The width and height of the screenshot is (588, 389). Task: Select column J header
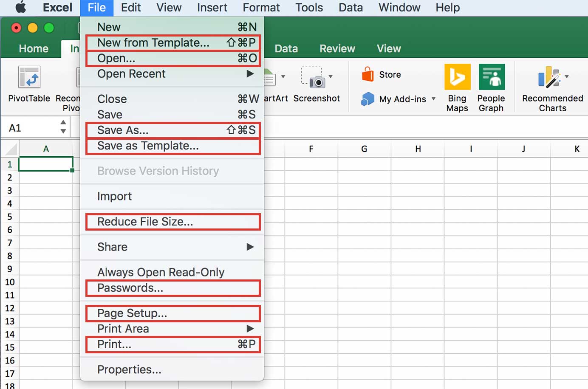523,149
